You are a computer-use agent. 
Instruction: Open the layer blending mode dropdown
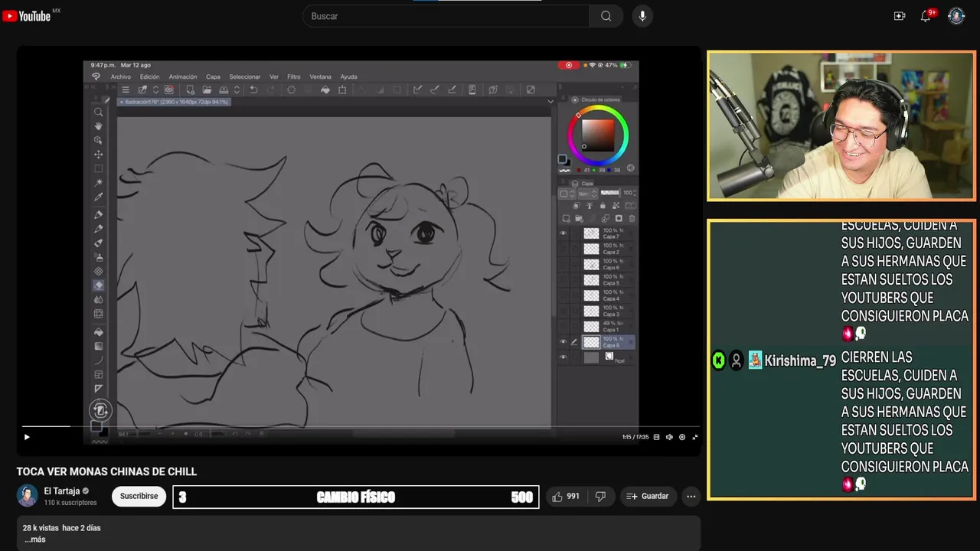(586, 193)
